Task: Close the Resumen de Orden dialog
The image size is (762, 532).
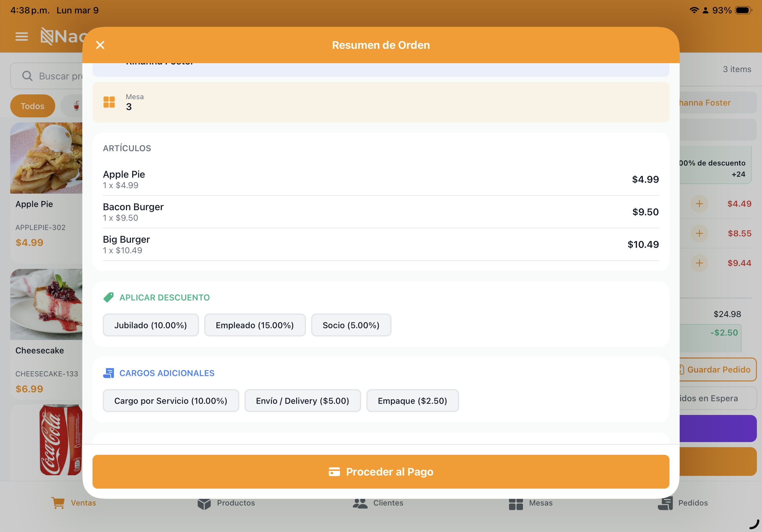Action: coord(100,45)
